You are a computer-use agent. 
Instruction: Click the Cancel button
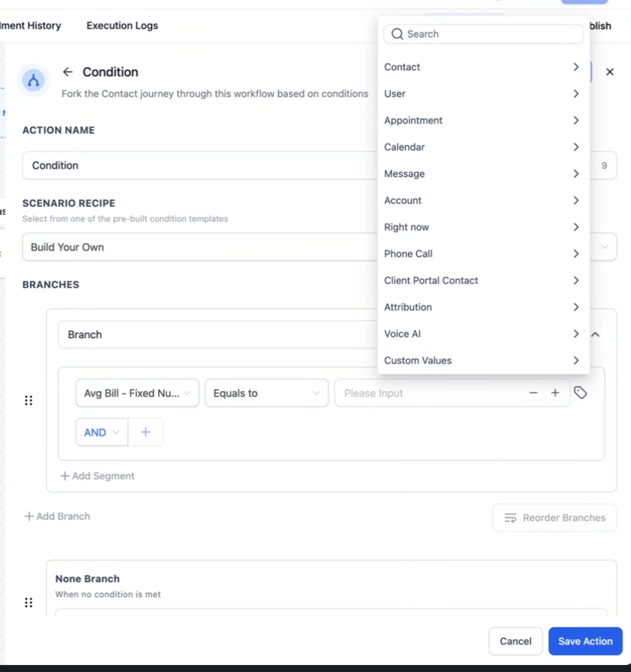coord(516,641)
